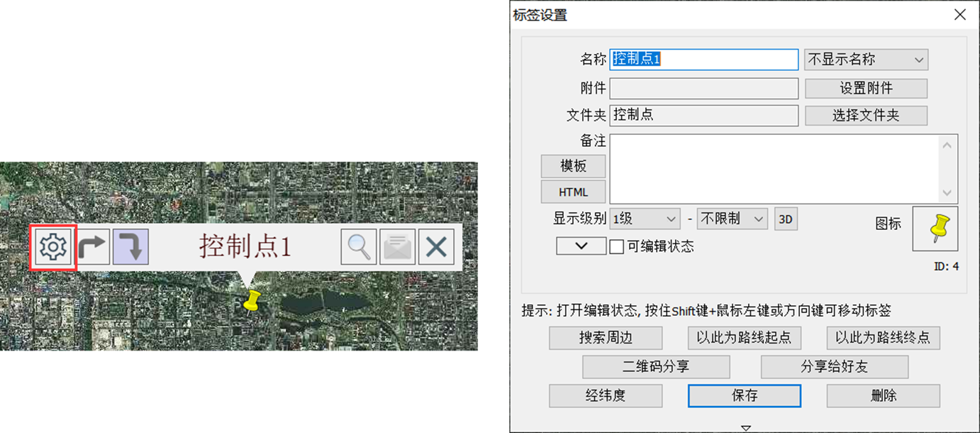Screen dimensions: 980x433
Task: Open the 不显示名称 dropdown
Action: tap(864, 60)
